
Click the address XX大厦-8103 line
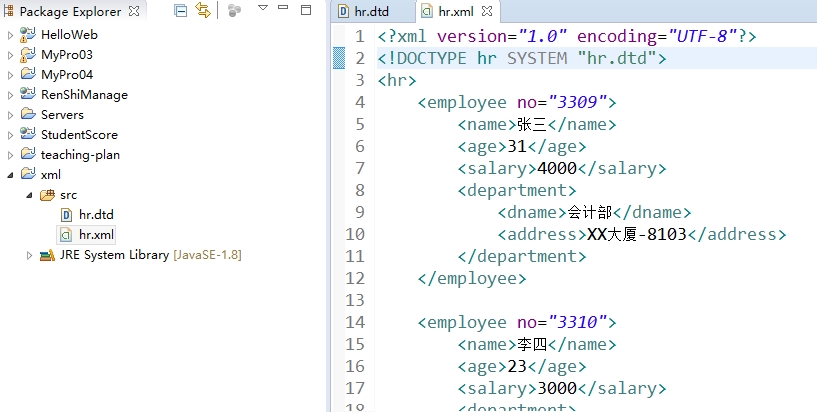tap(641, 234)
